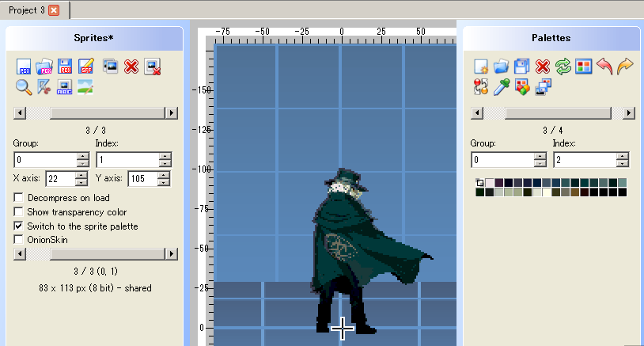Click the sprite Group input field

46,160
